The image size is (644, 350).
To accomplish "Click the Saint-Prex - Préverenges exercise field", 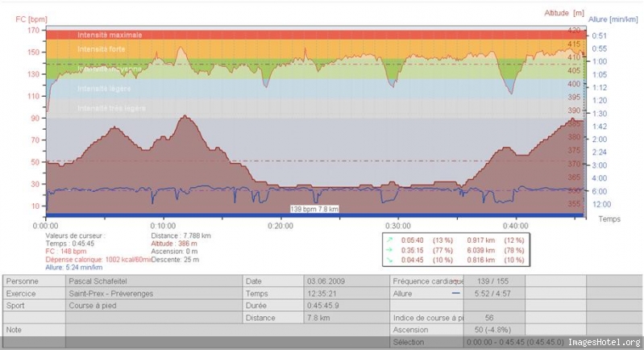I will coord(154,294).
